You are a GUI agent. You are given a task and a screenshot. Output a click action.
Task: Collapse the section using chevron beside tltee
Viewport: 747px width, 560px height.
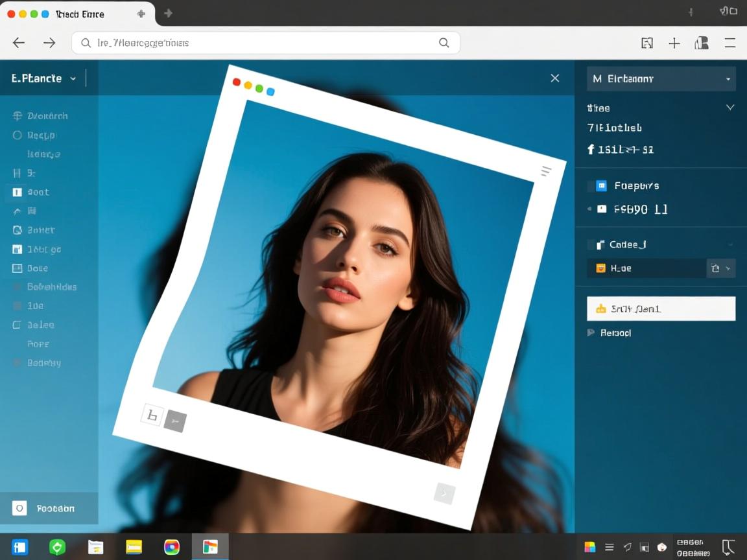coord(730,108)
